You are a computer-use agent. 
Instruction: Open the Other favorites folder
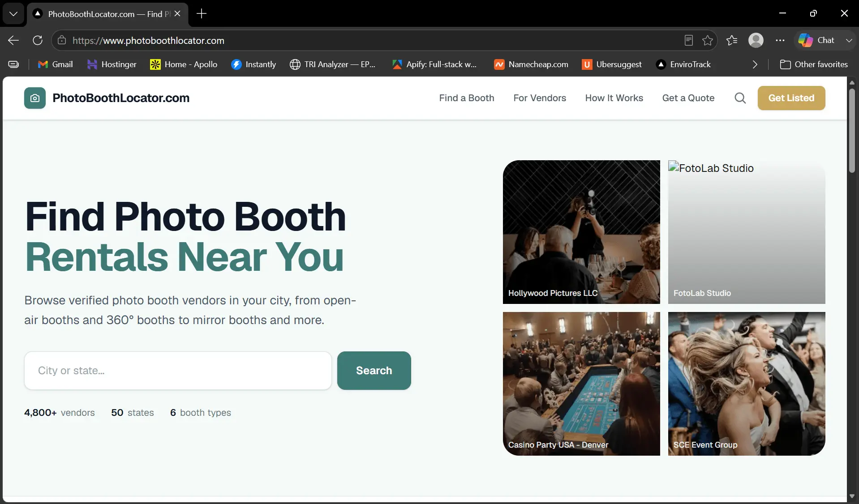(814, 64)
